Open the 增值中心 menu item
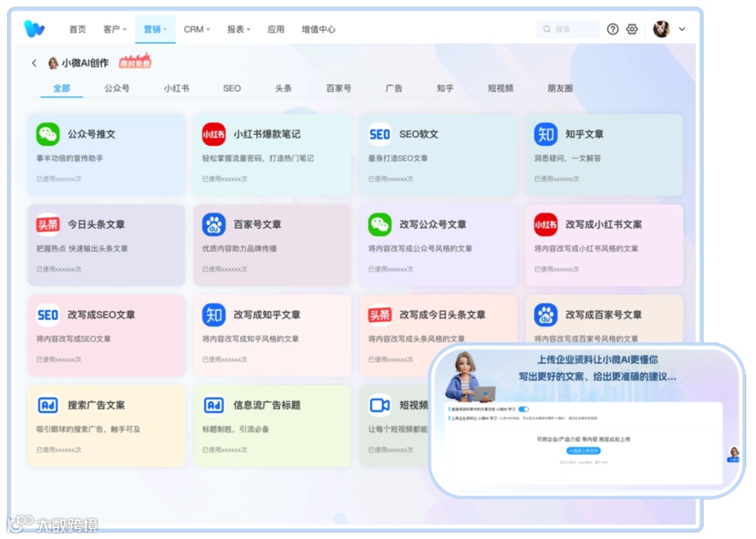Screen dimensions: 756x539 (318, 29)
